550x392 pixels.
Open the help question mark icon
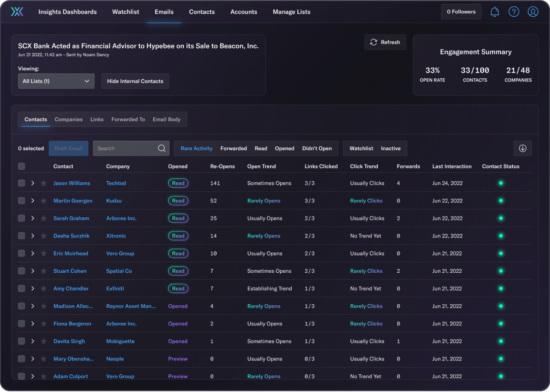(514, 12)
